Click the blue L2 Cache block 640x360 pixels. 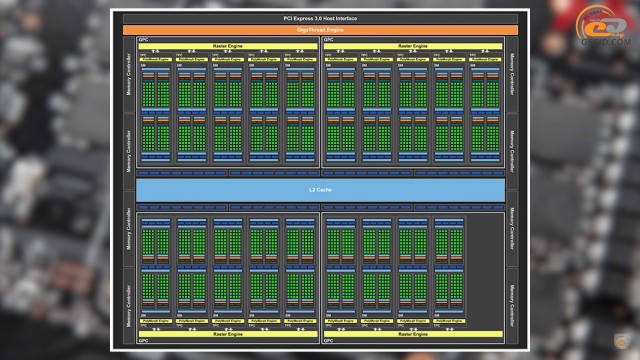click(320, 190)
